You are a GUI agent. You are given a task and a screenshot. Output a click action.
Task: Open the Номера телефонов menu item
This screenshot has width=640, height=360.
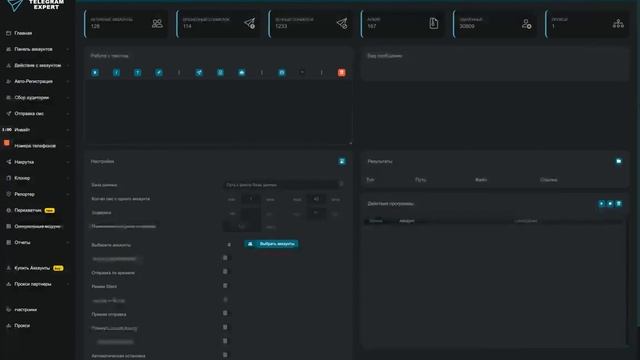coord(36,146)
